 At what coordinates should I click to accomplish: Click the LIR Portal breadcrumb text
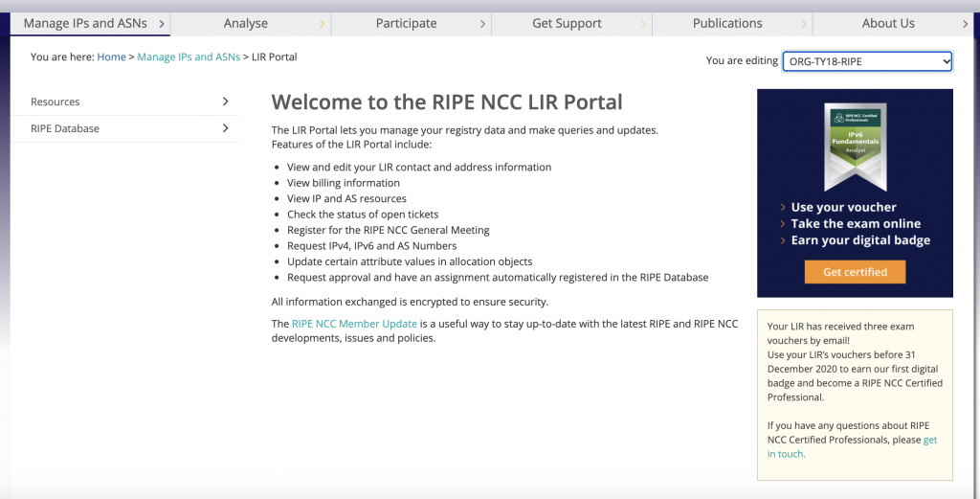click(275, 57)
